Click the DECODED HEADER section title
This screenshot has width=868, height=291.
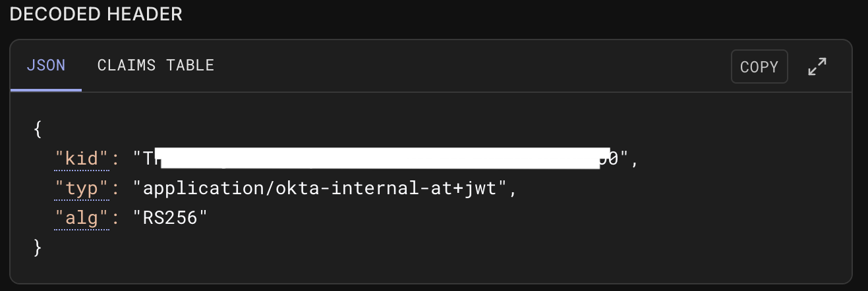[x=96, y=14]
